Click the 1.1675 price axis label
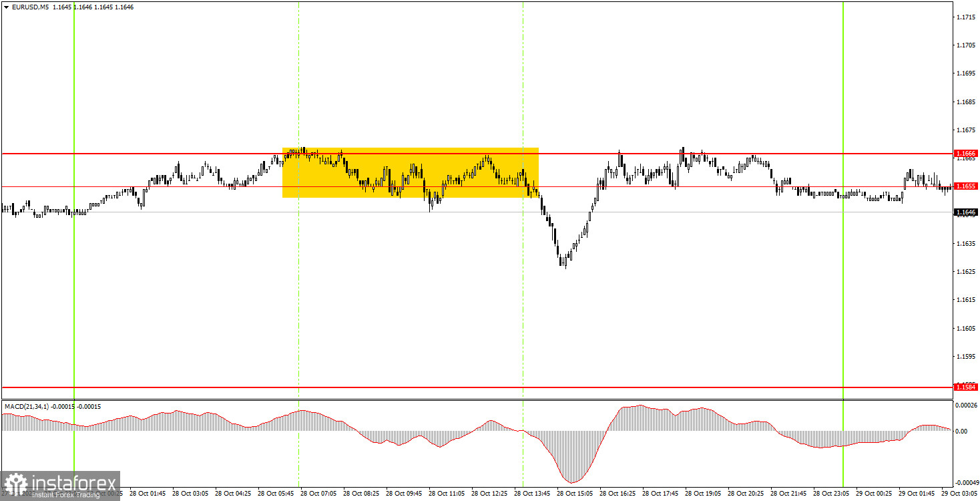The height and width of the screenshot is (501, 980). (966, 130)
